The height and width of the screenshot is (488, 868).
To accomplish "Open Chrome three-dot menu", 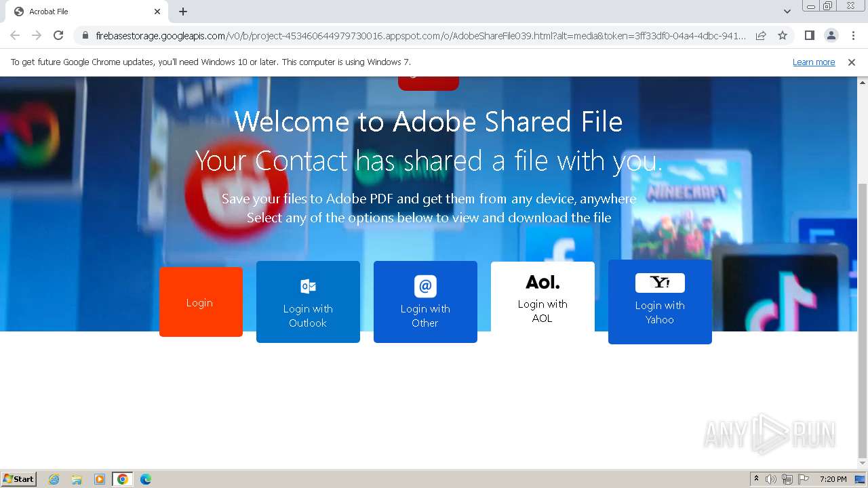I will (853, 35).
